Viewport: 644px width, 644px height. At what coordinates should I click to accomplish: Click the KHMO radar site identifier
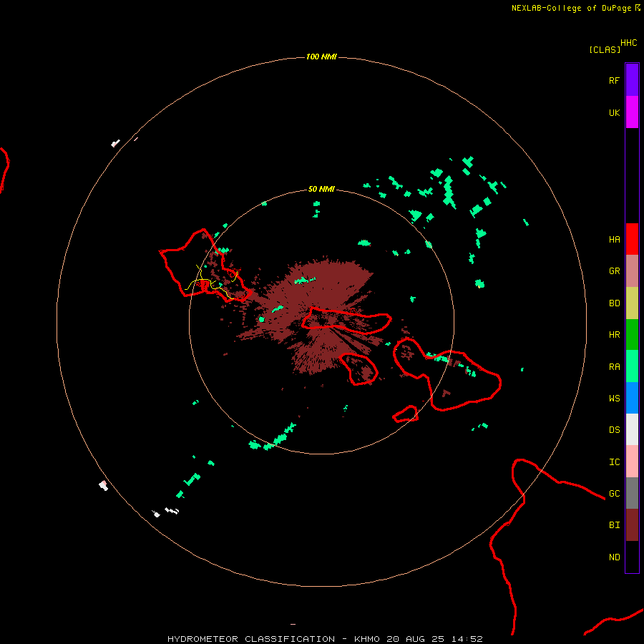(367, 639)
